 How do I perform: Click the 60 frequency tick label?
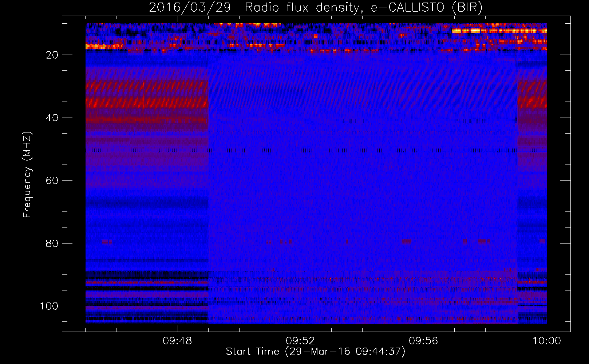pos(52,181)
